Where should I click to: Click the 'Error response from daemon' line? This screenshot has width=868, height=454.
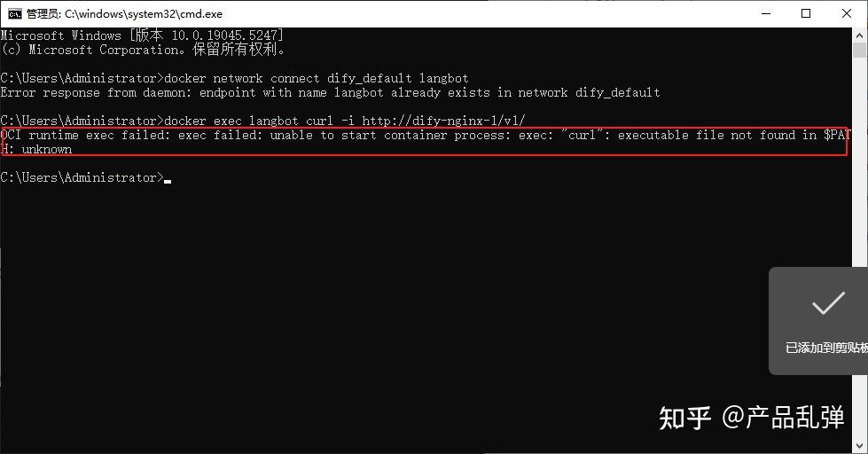(x=330, y=92)
